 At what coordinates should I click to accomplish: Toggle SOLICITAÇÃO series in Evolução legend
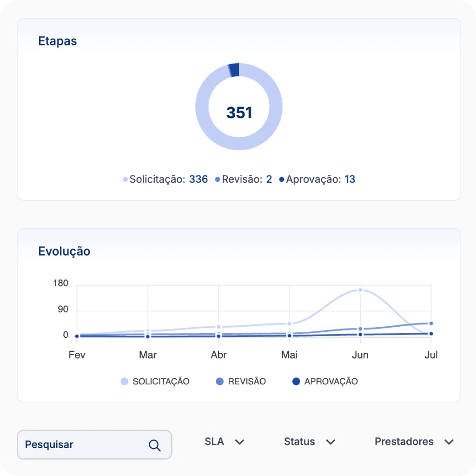click(x=155, y=382)
